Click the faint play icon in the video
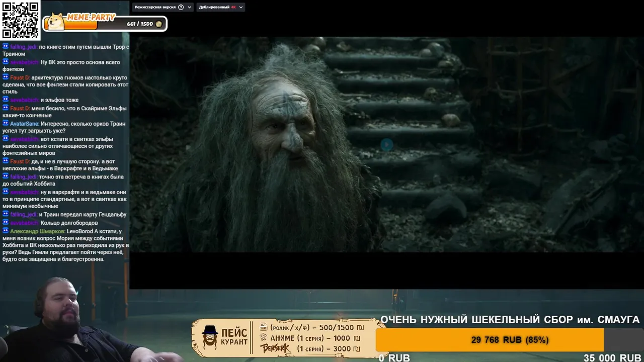Screen dimensions: 644x362 point(386,145)
